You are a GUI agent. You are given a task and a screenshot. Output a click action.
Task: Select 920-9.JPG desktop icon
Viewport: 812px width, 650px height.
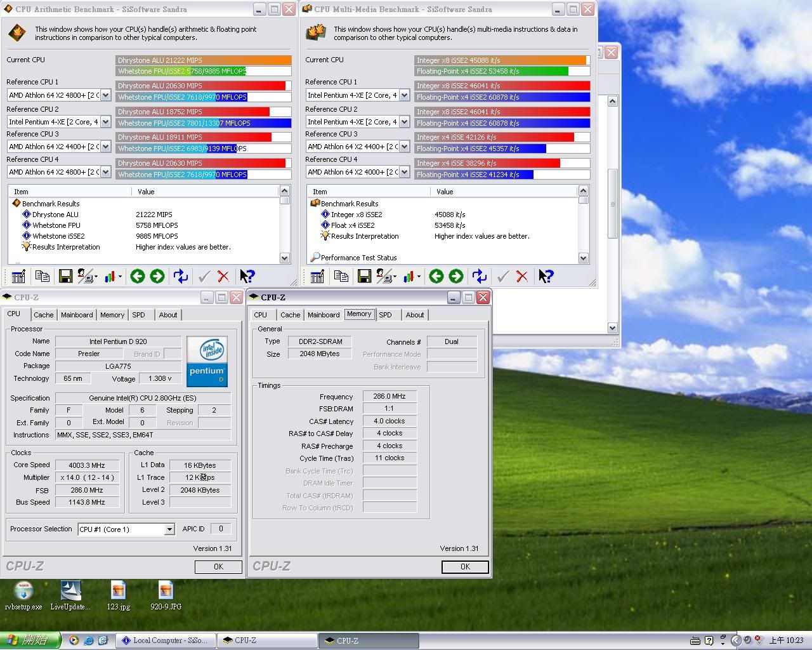coord(166,596)
